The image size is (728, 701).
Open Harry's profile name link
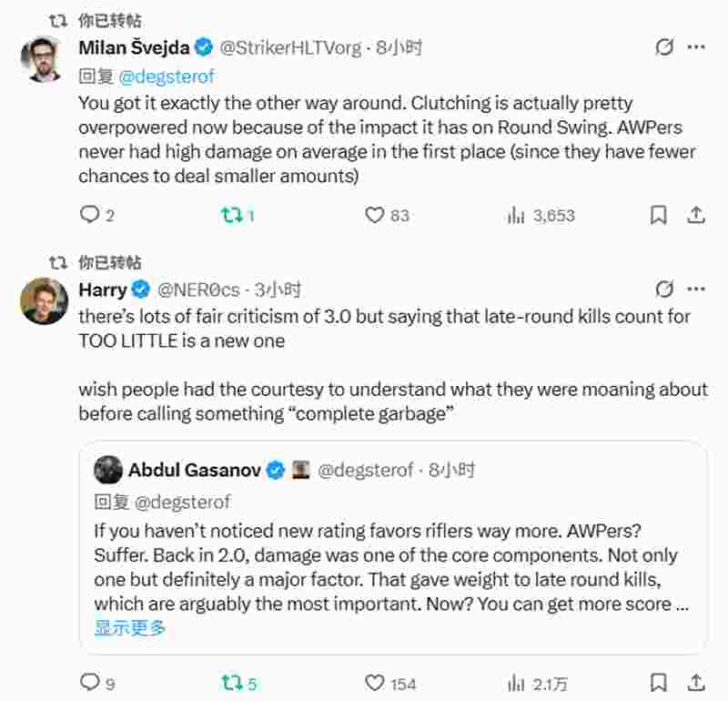point(103,290)
